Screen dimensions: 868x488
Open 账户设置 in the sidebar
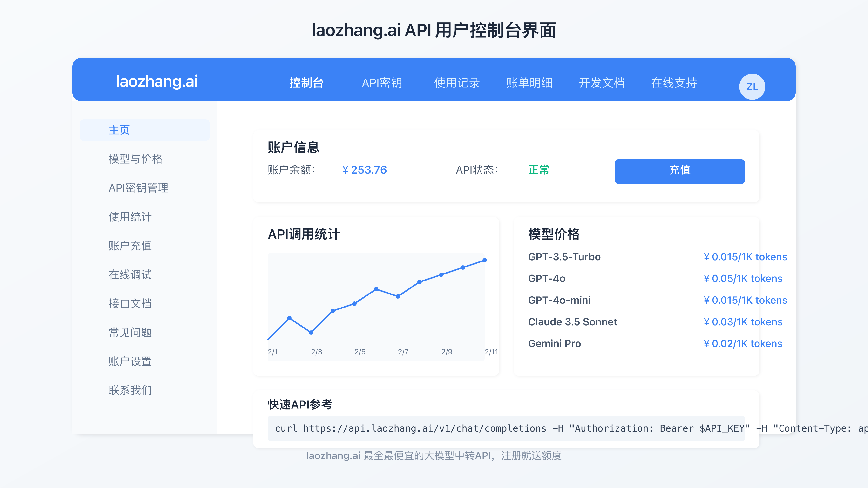point(130,362)
